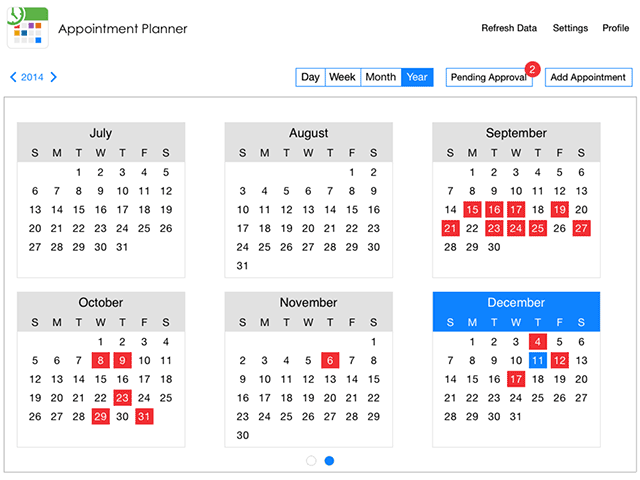
Task: Click Refresh Data in the header
Action: [x=509, y=28]
